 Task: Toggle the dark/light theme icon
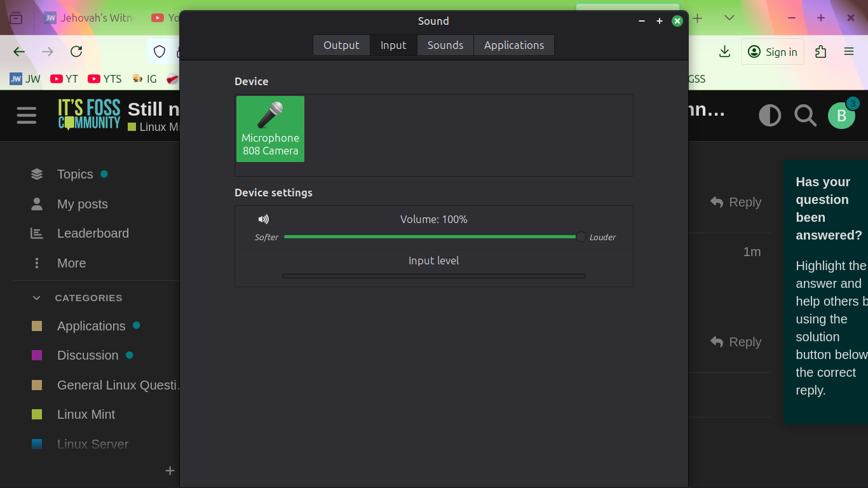pyautogui.click(x=770, y=116)
